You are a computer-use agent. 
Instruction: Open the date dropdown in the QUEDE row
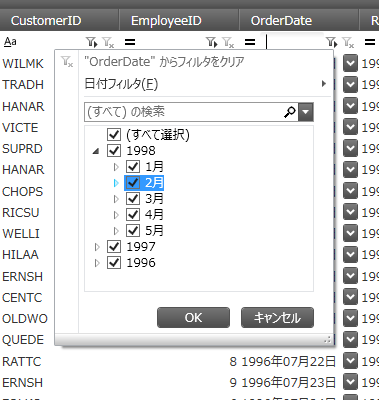[350, 339]
